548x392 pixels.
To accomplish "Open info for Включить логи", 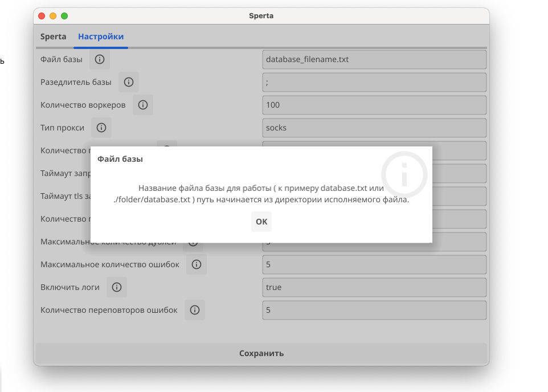I will pos(117,287).
